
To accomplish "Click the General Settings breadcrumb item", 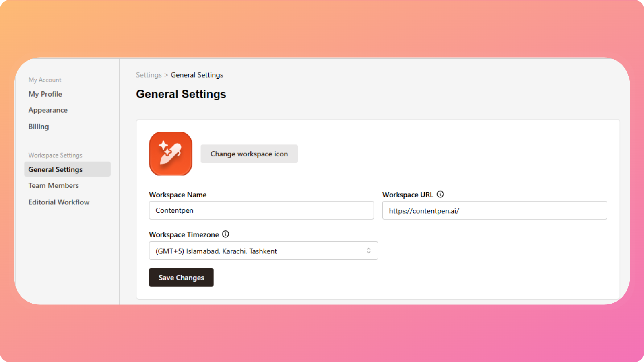I will [x=197, y=75].
